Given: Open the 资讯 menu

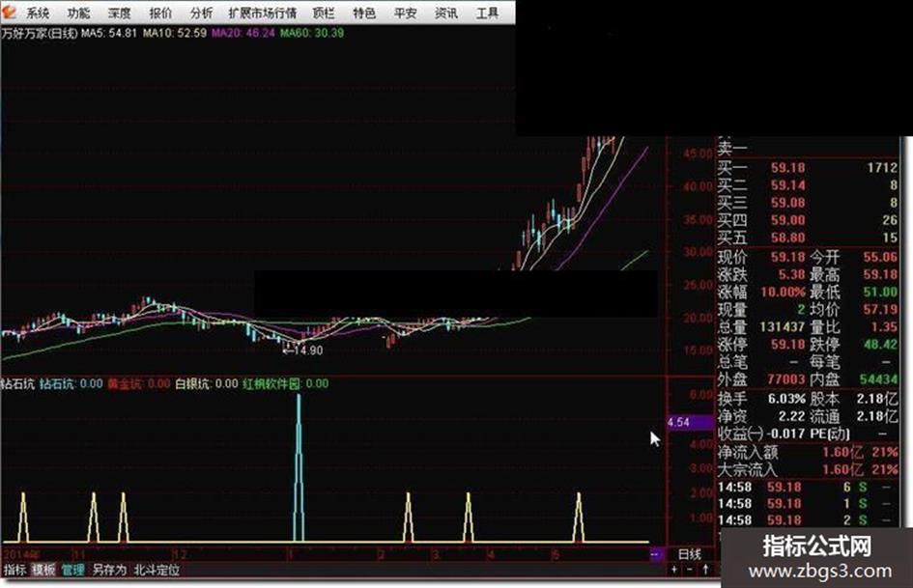Looking at the screenshot, I should click(446, 13).
